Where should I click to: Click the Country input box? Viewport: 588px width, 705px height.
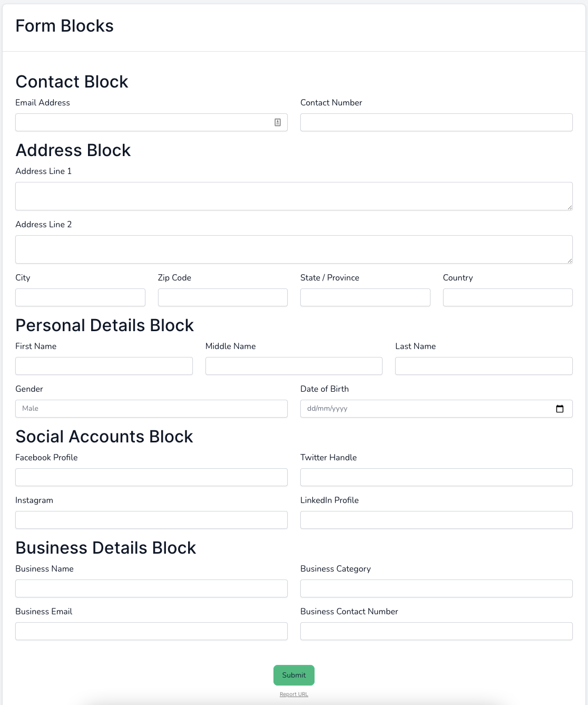coord(508,297)
